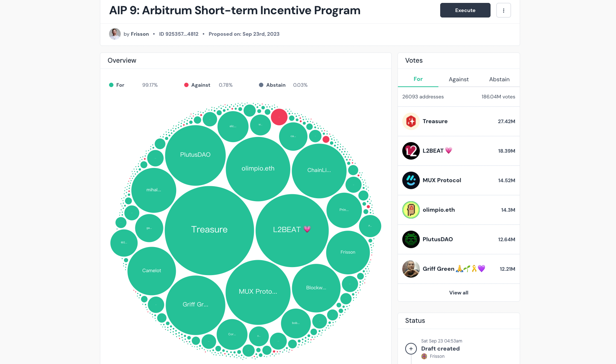The width and height of the screenshot is (616, 364).
Task: Click Frisson's author avatar in header
Action: click(x=115, y=34)
